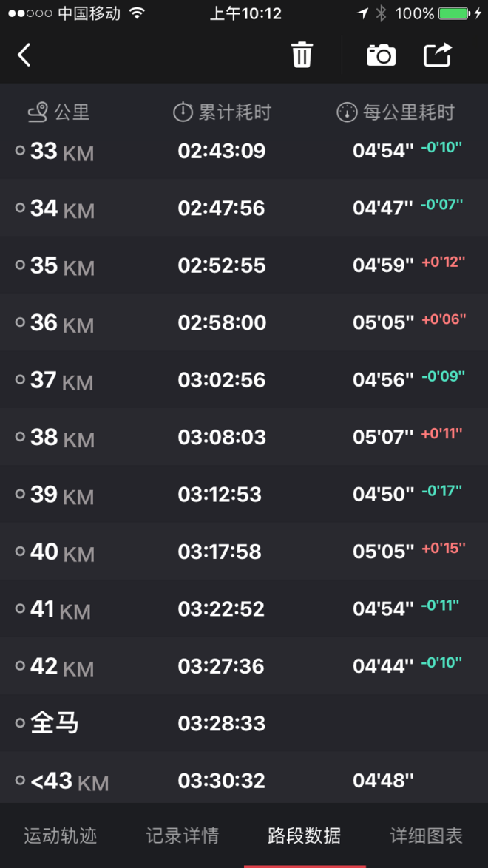Viewport: 488px width, 868px height.
Task: Tap the Bluetooth status bar icon
Action: pyautogui.click(x=382, y=13)
